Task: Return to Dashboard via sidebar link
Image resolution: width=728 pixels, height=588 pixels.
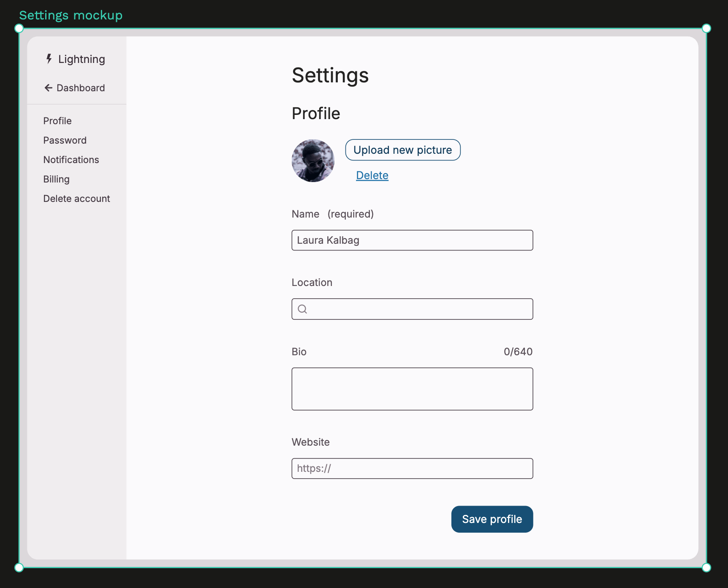Action: 81,88
